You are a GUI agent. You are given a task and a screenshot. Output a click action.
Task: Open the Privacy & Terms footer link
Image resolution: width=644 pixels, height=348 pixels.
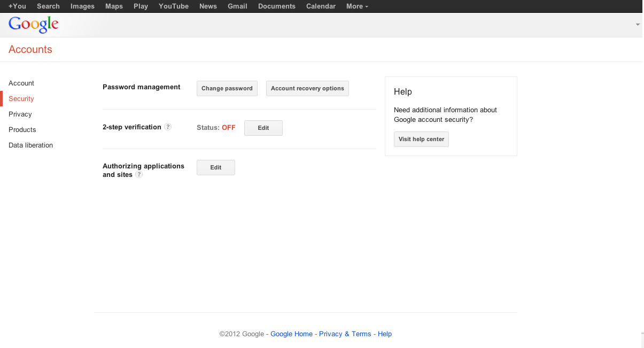(x=345, y=334)
